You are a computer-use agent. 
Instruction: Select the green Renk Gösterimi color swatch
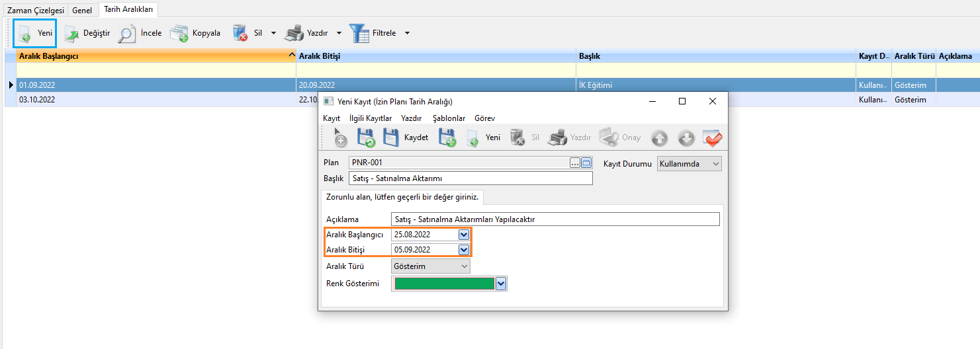tap(443, 284)
